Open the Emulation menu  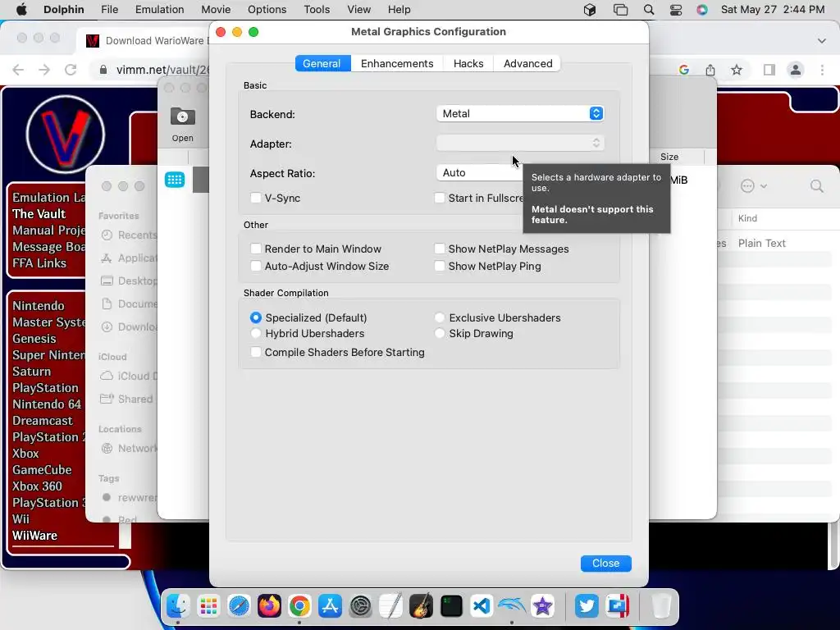[x=160, y=10]
